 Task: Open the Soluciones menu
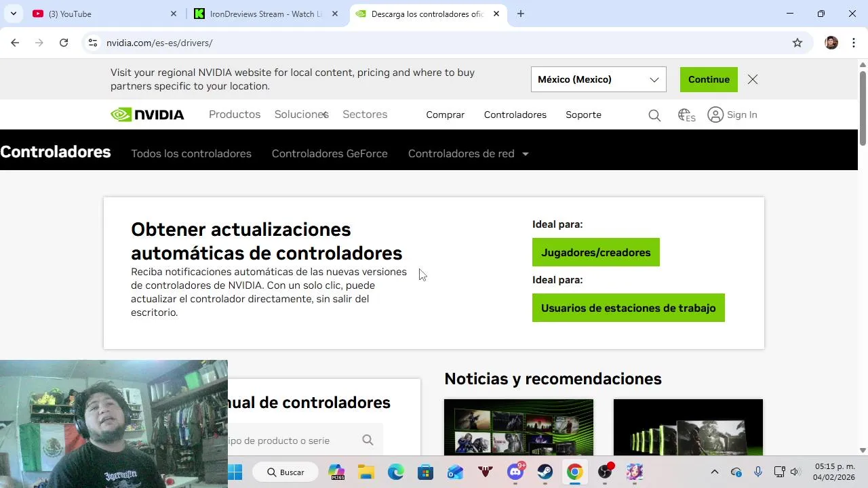301,115
